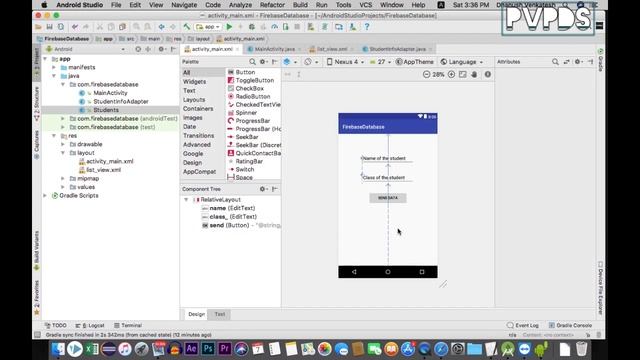Expand the drawable folder
The image size is (640, 360).
[x=63, y=144]
